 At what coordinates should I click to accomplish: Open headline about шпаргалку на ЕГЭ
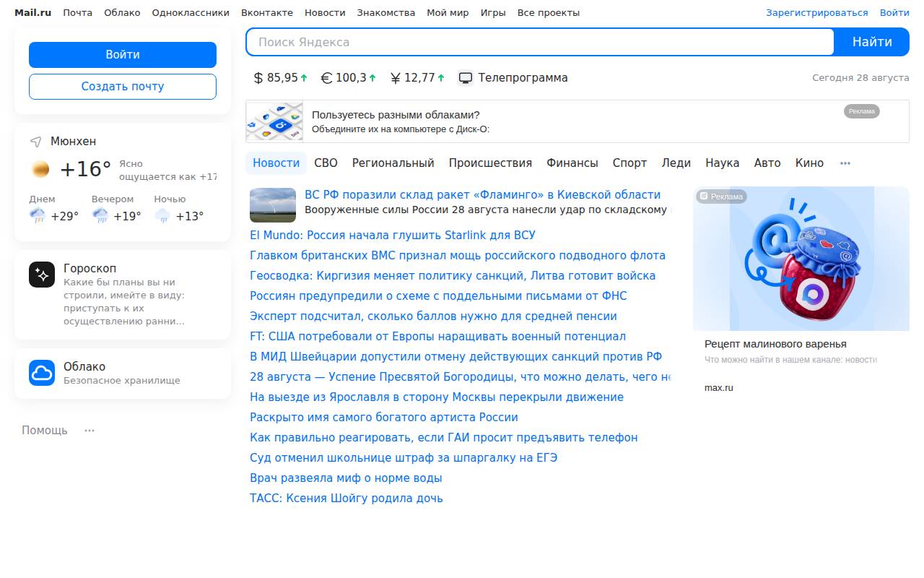tap(404, 458)
